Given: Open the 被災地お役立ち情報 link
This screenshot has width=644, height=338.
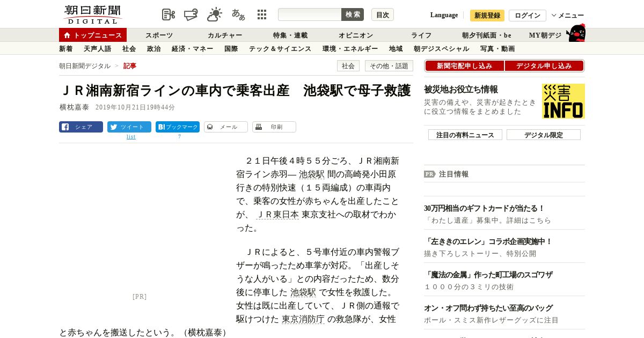Looking at the screenshot, I should [x=461, y=90].
